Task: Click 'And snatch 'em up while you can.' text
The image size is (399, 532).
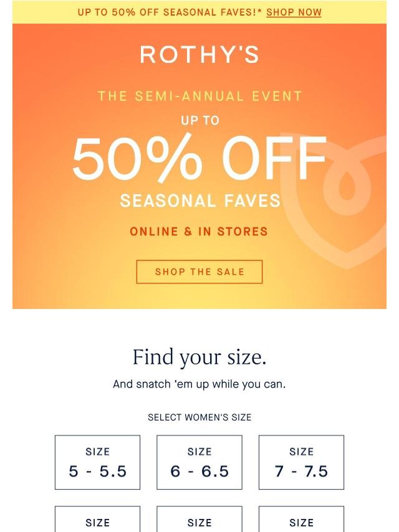Action: 199,384
